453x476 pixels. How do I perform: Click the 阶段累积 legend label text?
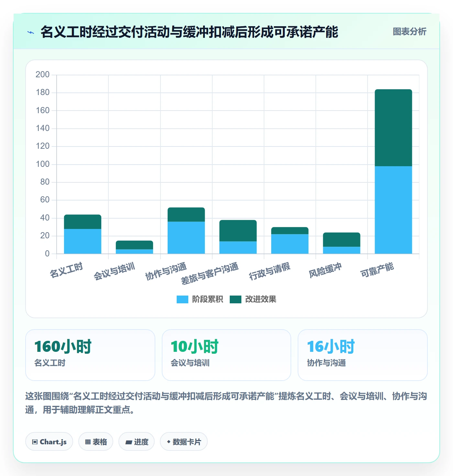[207, 299]
